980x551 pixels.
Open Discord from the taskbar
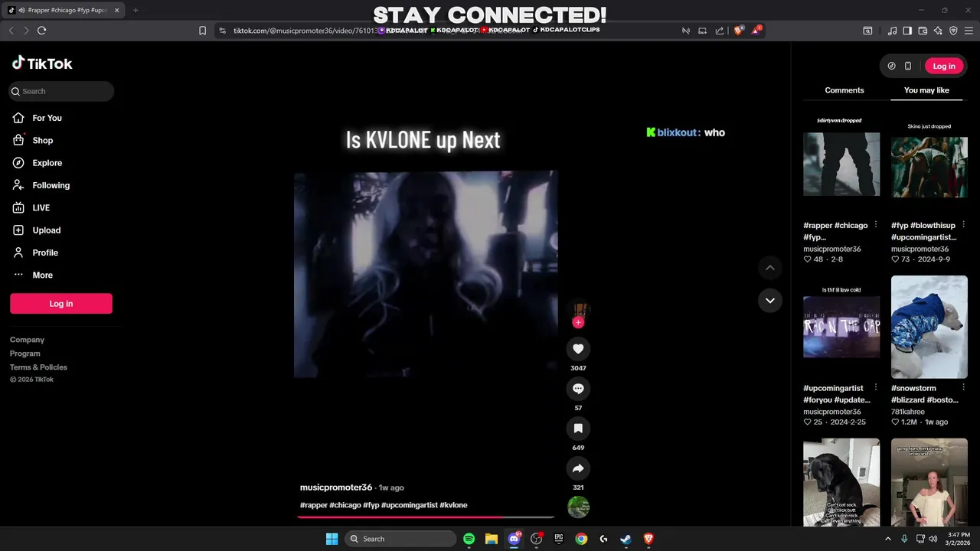pyautogui.click(x=514, y=539)
